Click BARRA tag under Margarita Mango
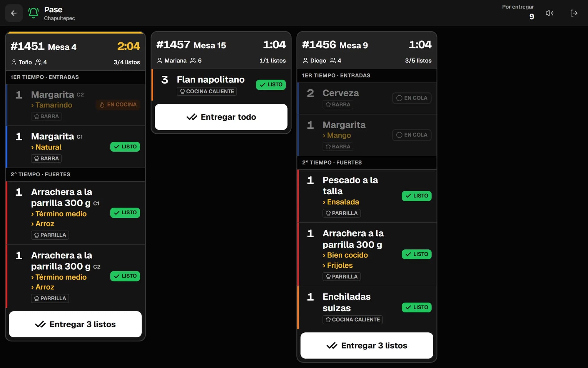588x368 pixels. [x=338, y=147]
